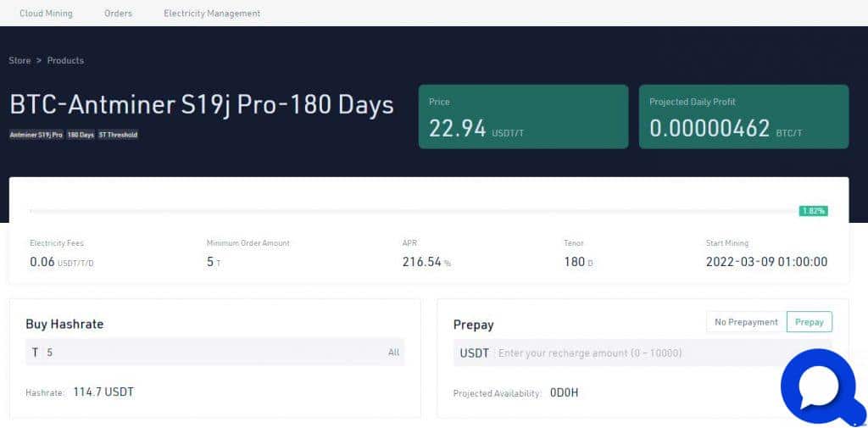868x428 pixels.
Task: Click the 1.82% sold progress bar
Action: (x=428, y=210)
